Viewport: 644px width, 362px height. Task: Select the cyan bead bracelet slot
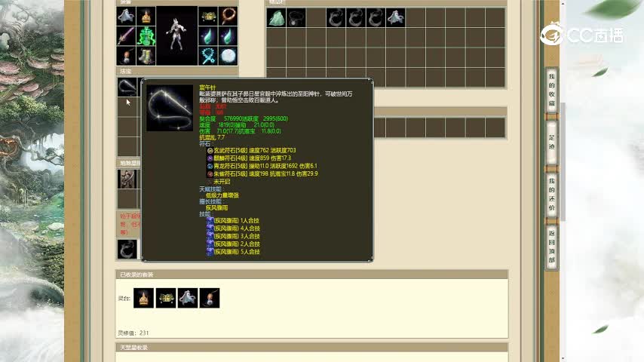pos(208,56)
